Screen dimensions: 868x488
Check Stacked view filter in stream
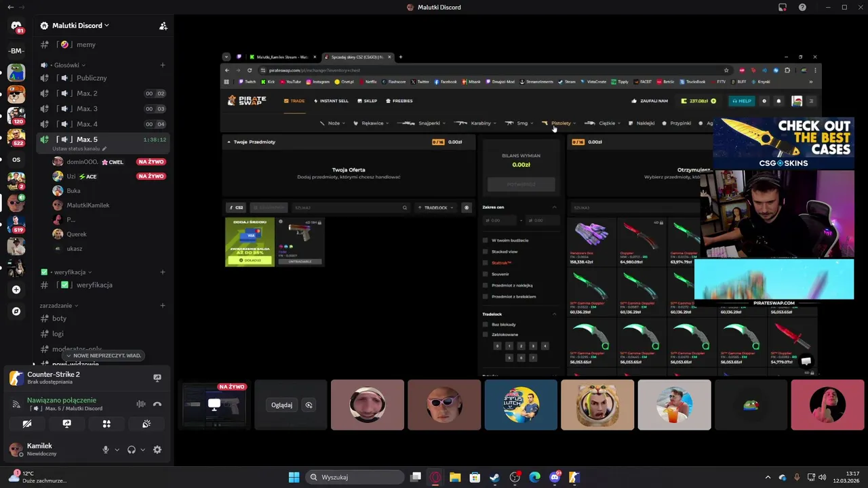486,251
